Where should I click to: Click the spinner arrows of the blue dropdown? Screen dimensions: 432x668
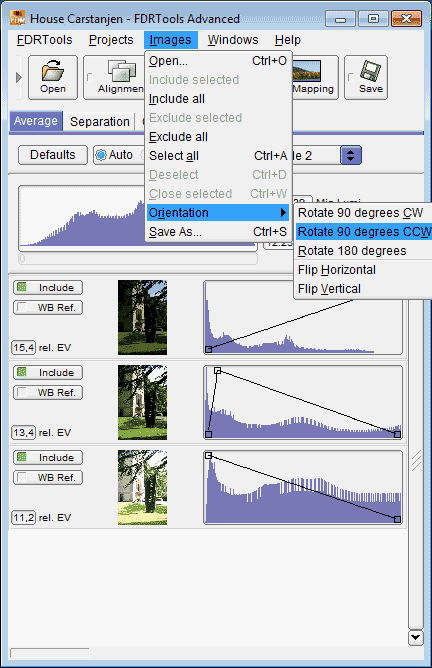351,155
